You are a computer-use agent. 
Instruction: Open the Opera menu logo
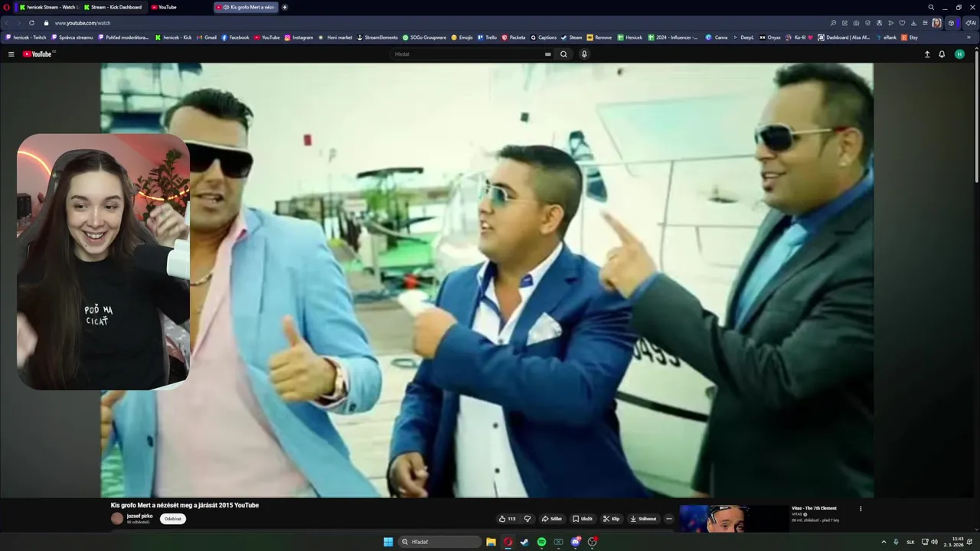pyautogui.click(x=6, y=7)
